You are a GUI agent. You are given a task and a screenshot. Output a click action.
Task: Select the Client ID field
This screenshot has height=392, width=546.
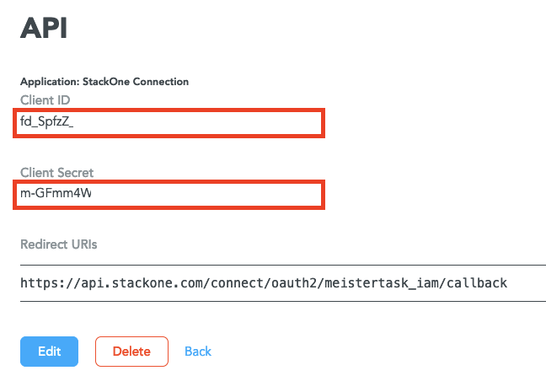point(169,123)
